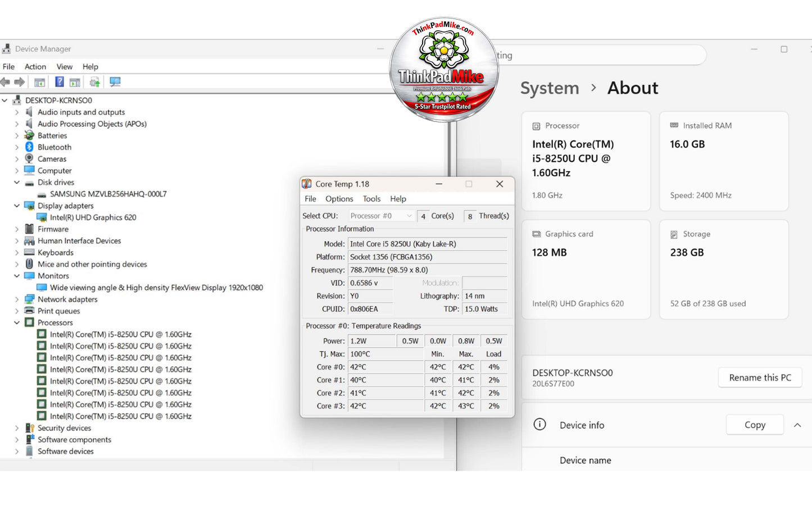812x510 pixels.
Task: Click the Software devices icon
Action: coord(29,451)
